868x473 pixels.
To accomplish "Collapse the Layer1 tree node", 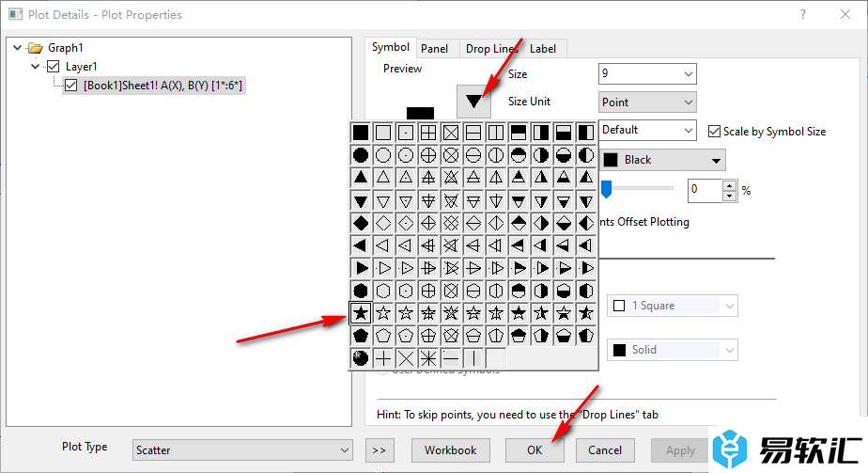I will coord(36,67).
